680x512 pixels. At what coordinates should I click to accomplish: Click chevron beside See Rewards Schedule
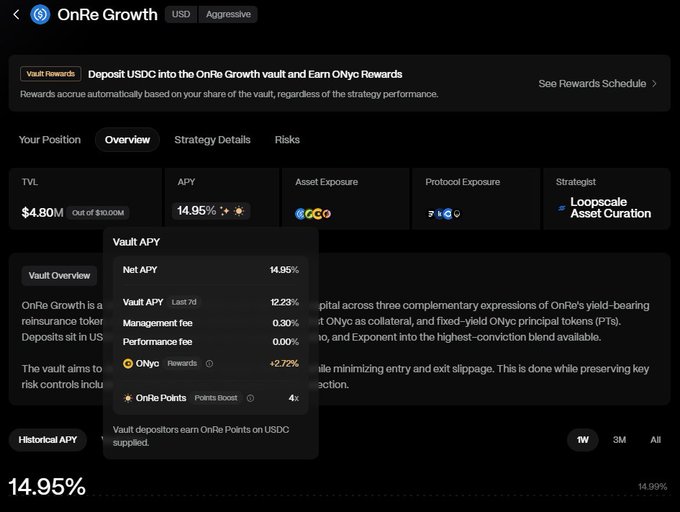[x=654, y=84]
